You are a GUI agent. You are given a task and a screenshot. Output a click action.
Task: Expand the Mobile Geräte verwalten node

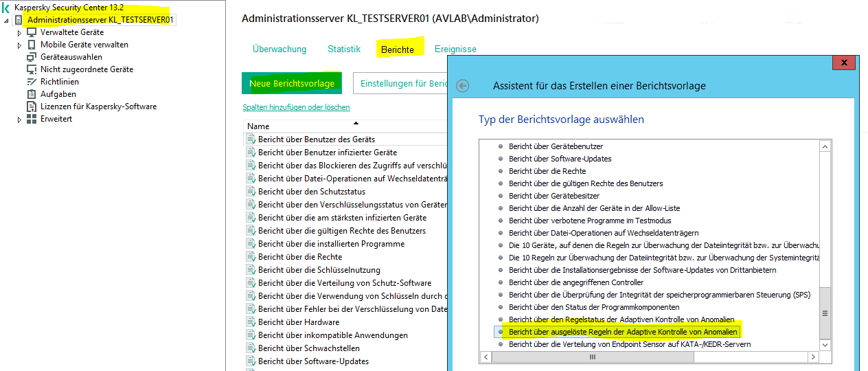(19, 45)
